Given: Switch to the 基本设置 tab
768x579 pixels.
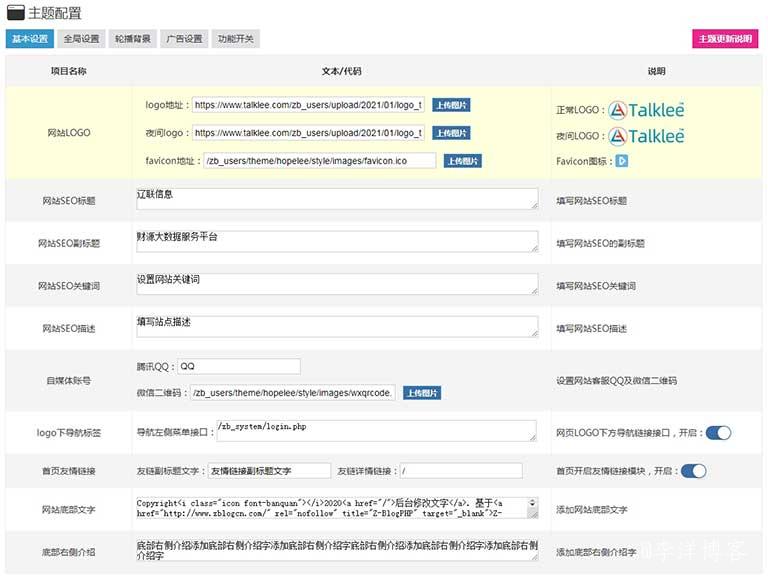Looking at the screenshot, I should [30, 40].
